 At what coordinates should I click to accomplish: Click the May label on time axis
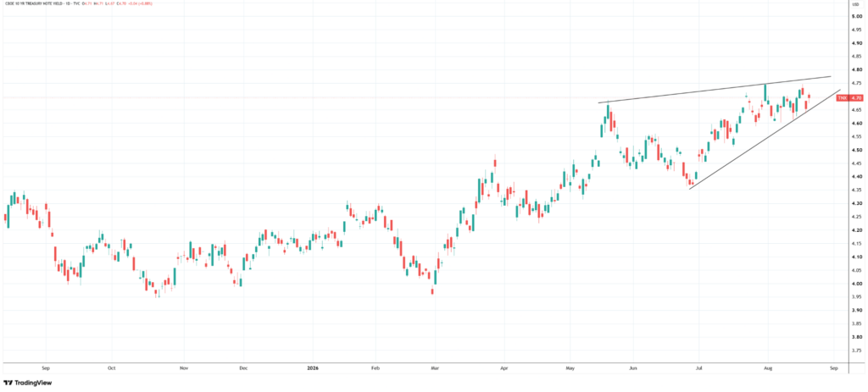coord(569,367)
